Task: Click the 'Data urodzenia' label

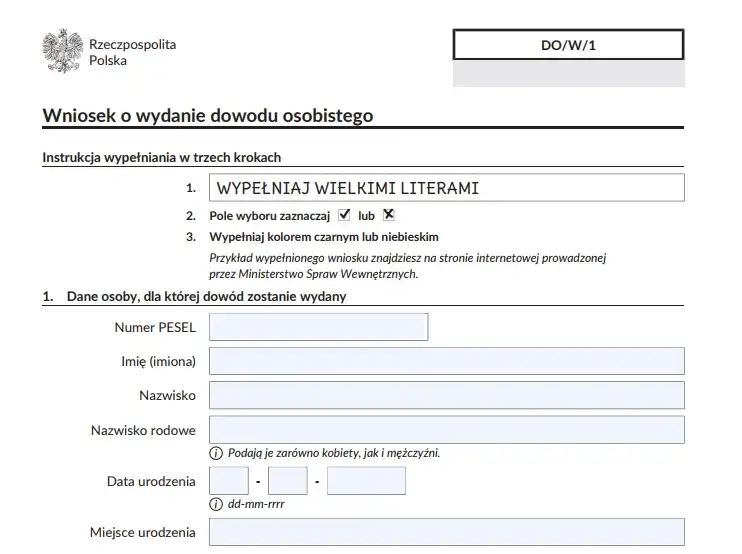Action: coord(151,481)
